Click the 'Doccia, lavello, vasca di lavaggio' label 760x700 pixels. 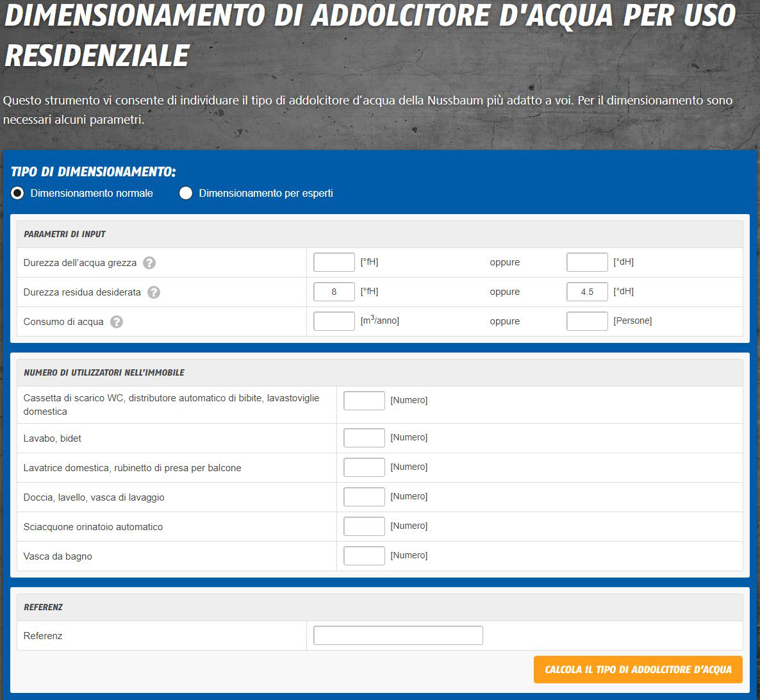coord(94,497)
